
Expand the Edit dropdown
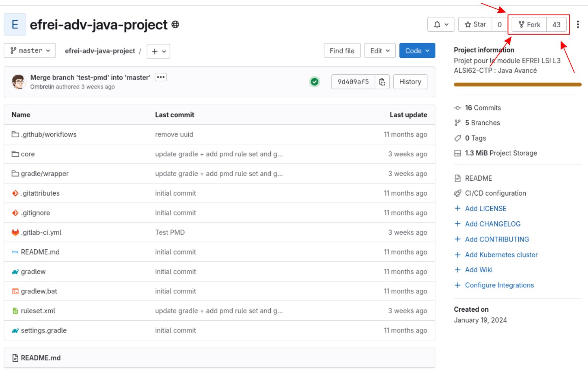(380, 51)
